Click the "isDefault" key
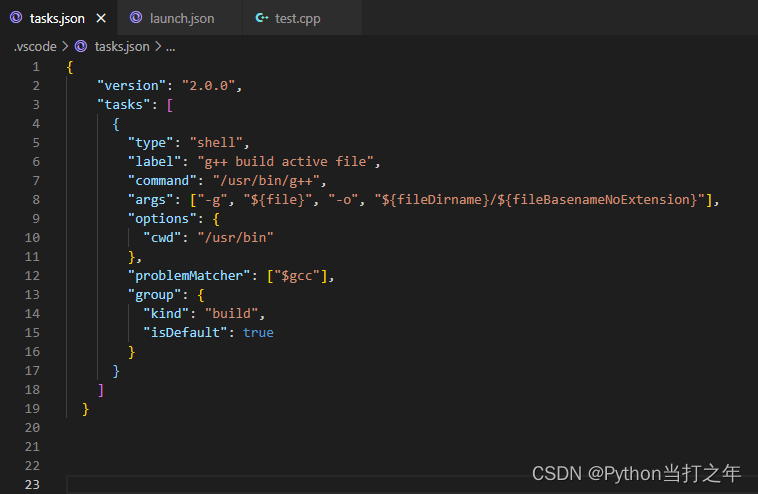Screen dimensions: 758x494 tap(185, 333)
